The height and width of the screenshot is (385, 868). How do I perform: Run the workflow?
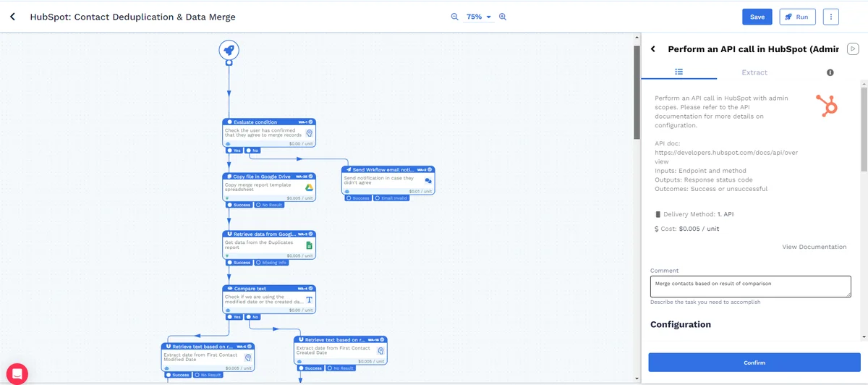pos(797,17)
